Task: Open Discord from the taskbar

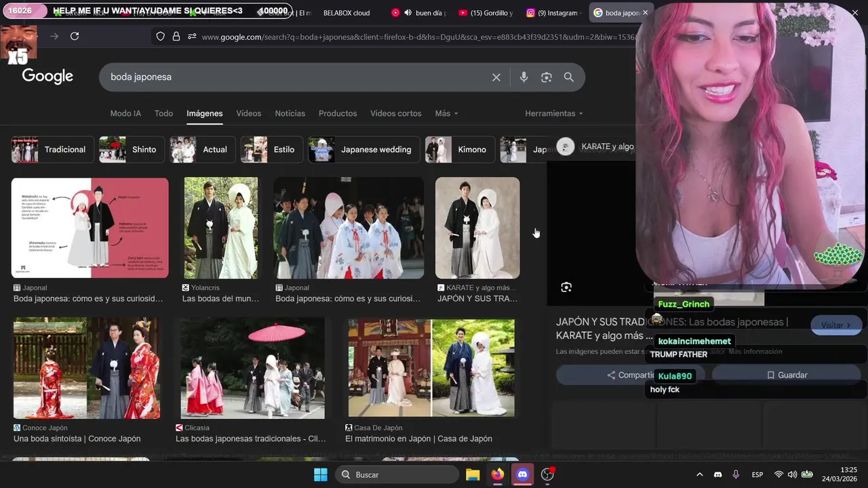Action: 522,474
